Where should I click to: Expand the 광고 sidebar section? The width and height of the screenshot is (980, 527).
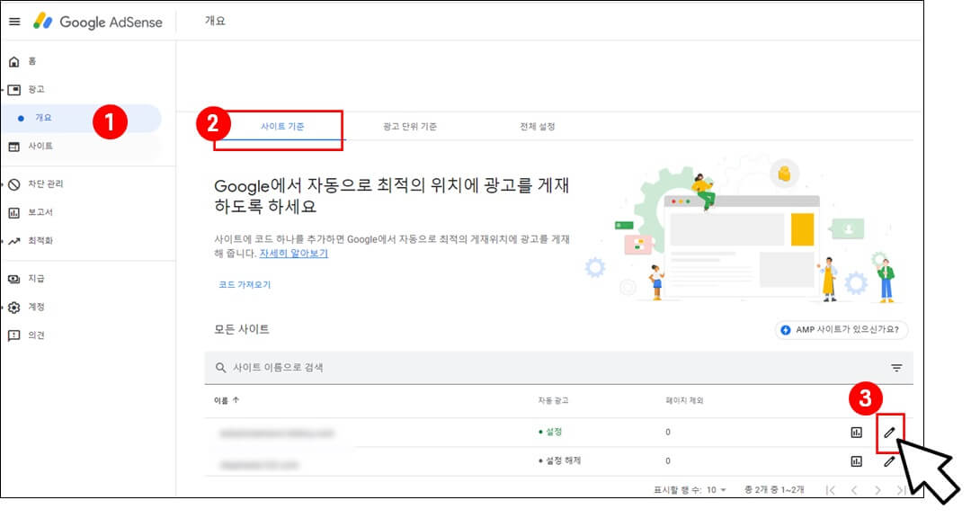point(36,88)
